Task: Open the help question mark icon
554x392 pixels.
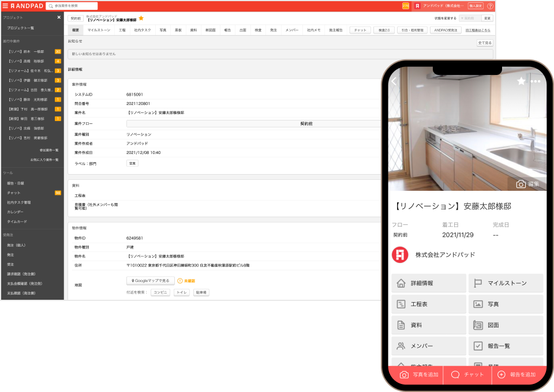Action: pos(490,6)
